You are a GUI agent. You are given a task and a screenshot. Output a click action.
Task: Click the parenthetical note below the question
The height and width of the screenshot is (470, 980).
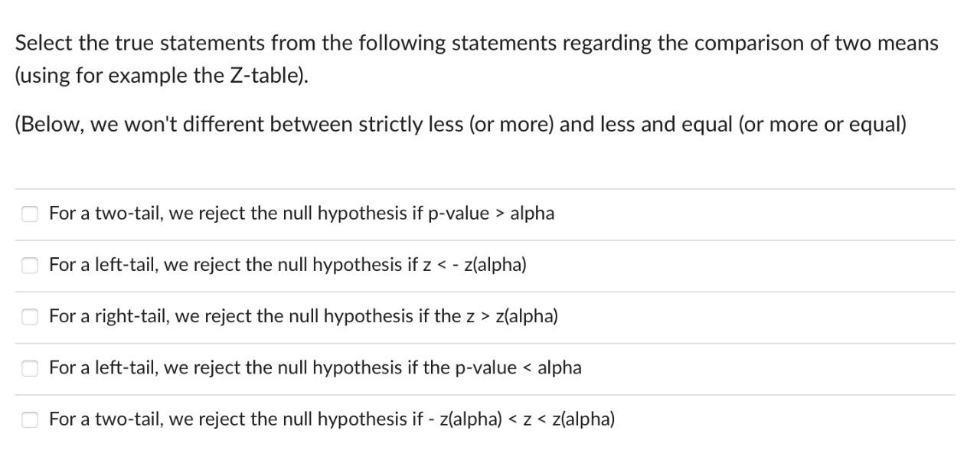coord(459,124)
